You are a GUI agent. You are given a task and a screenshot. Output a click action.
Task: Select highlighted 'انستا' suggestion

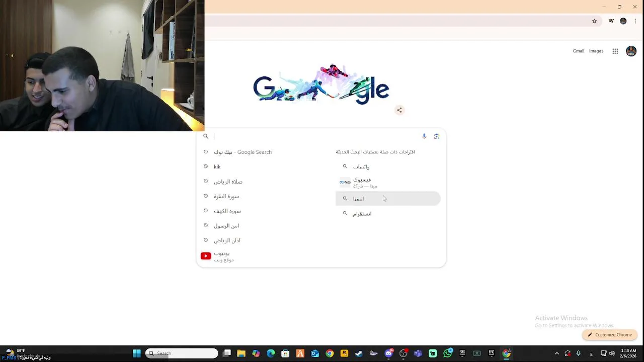388,199
